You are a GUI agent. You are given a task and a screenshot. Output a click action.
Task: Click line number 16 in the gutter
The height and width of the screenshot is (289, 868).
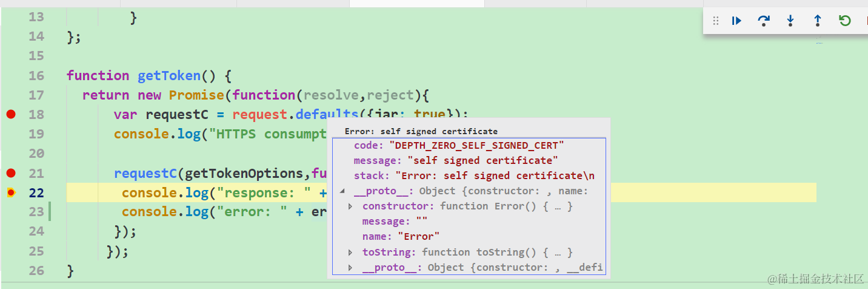[x=36, y=75]
